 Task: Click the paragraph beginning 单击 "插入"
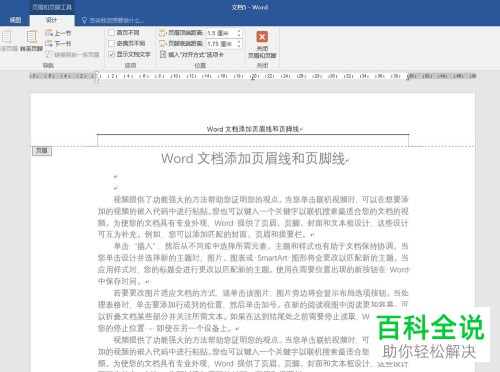pos(253,264)
